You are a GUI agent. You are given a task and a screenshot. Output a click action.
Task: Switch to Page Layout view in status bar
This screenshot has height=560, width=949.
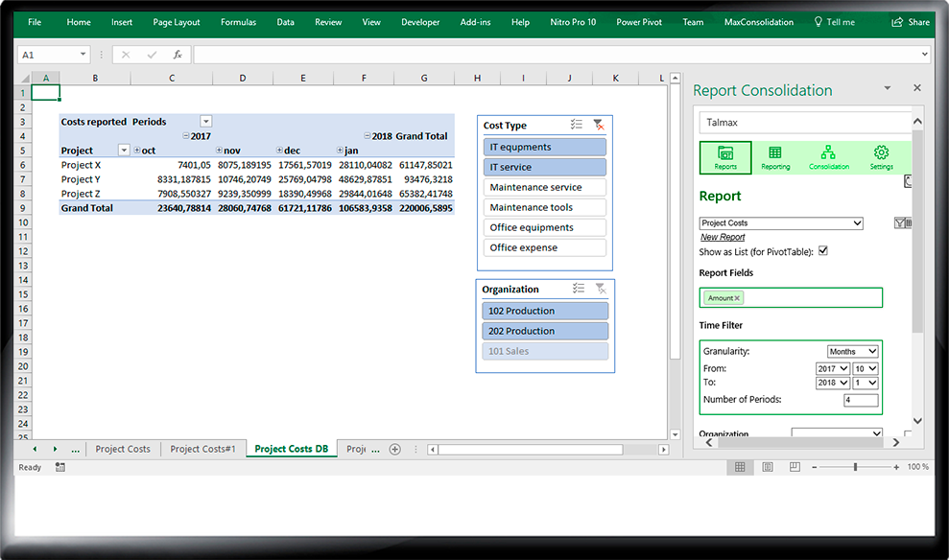pos(766,467)
